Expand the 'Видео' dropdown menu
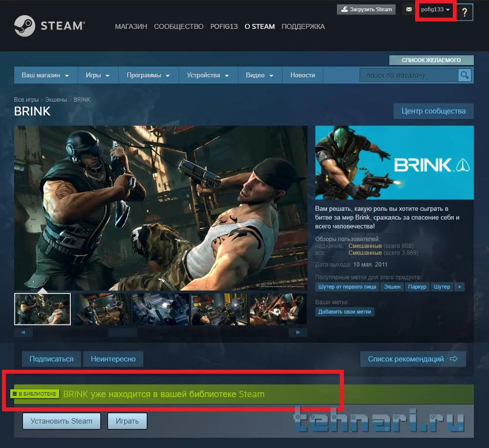Screen dimensions: 489x448 tap(260, 75)
